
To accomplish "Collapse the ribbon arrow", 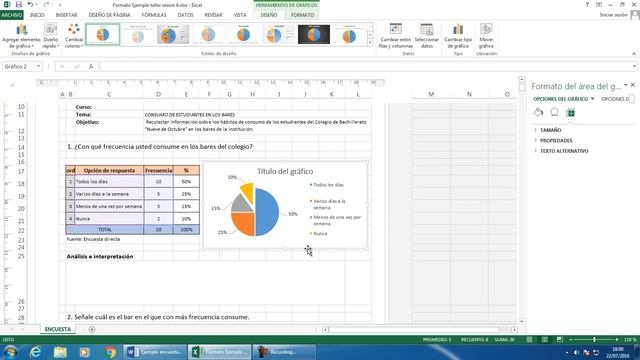I will (634, 53).
